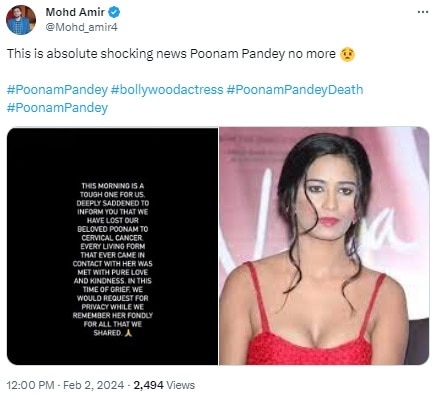This screenshot has width=442, height=401.
Task: Click 'CERVICAL CANCER' text in the statement image
Action: point(112,238)
